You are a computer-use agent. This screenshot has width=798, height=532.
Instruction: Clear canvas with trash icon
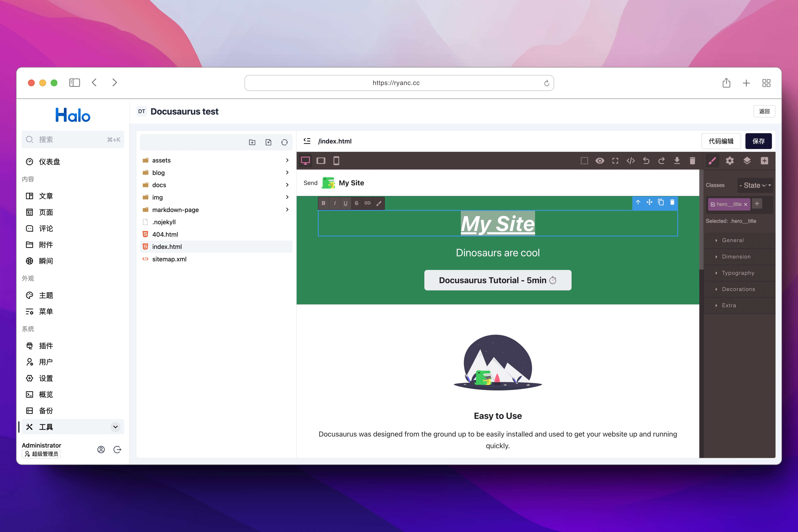pos(692,161)
